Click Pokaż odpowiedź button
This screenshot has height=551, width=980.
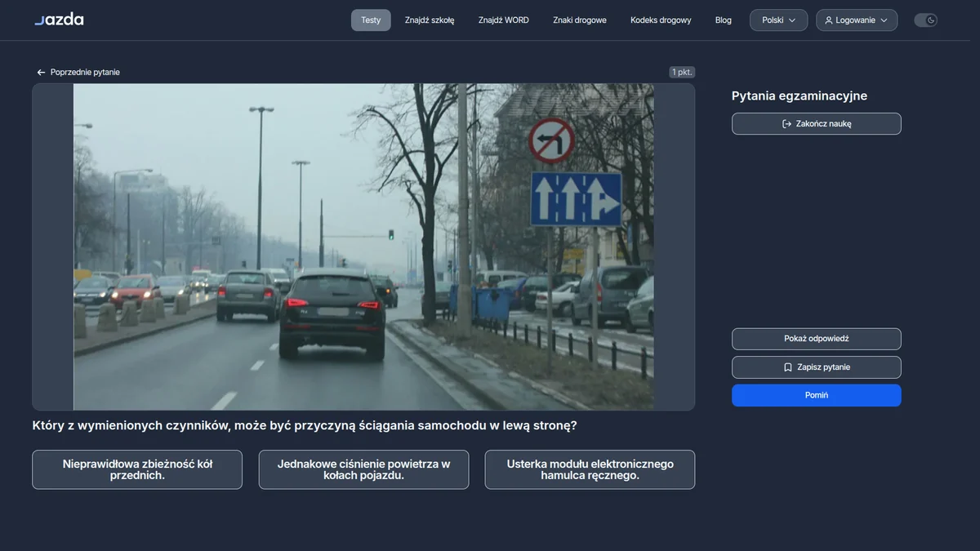pyautogui.click(x=817, y=339)
